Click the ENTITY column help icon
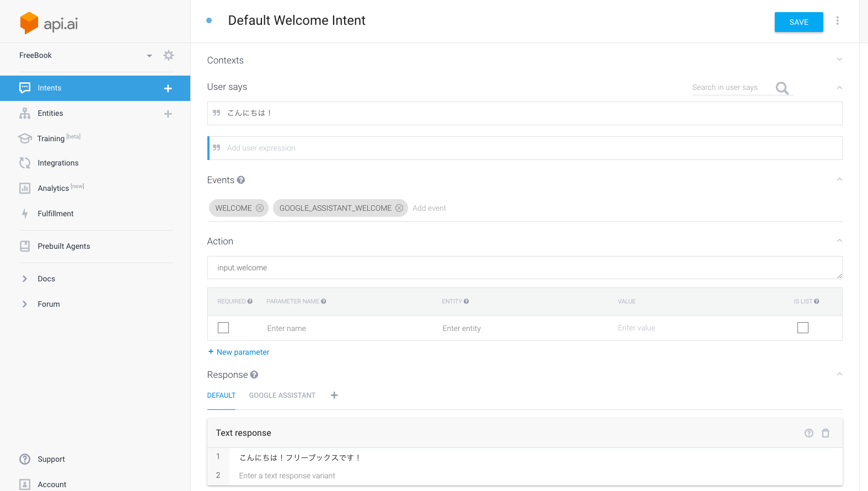 tap(467, 301)
